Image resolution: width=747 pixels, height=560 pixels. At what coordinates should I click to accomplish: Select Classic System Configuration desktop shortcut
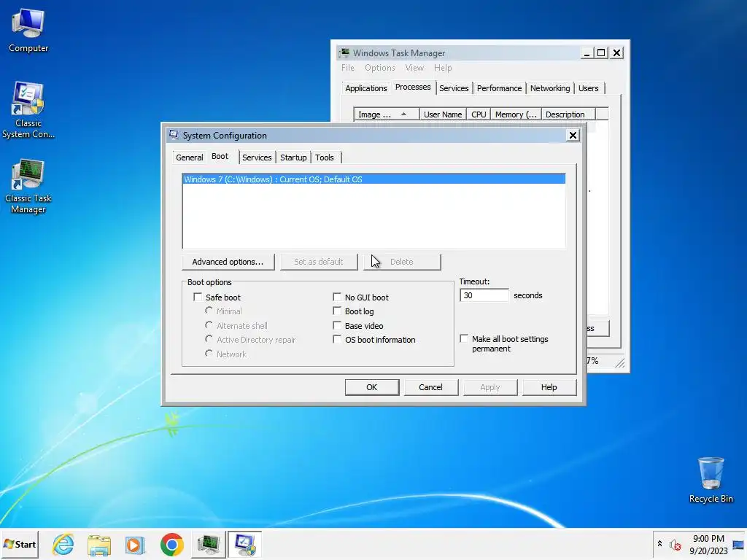28,111
